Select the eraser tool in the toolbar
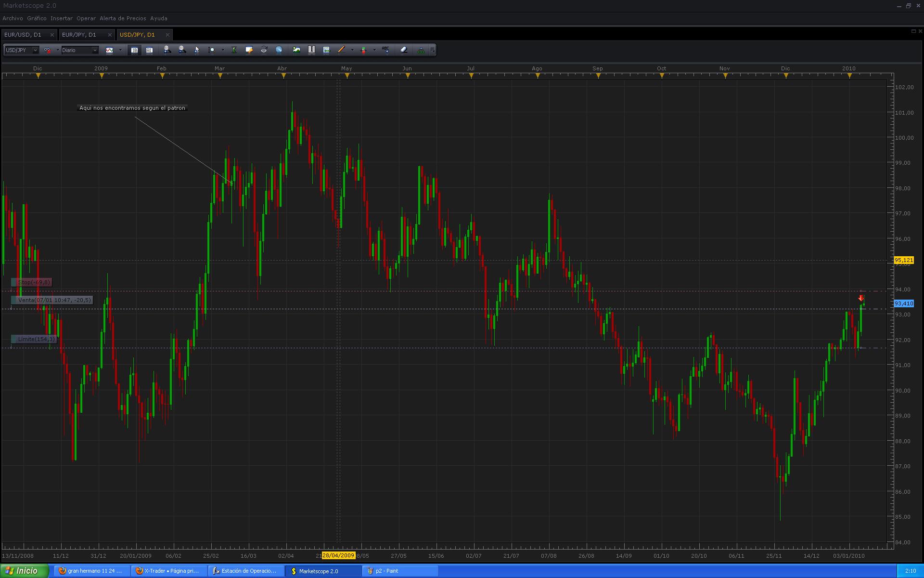This screenshot has height=578, width=924. coord(404,50)
